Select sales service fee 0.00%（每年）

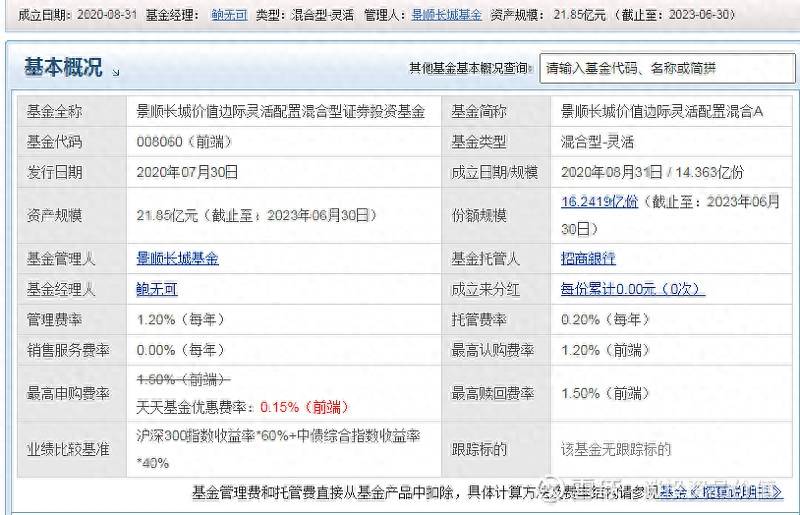coord(181,350)
